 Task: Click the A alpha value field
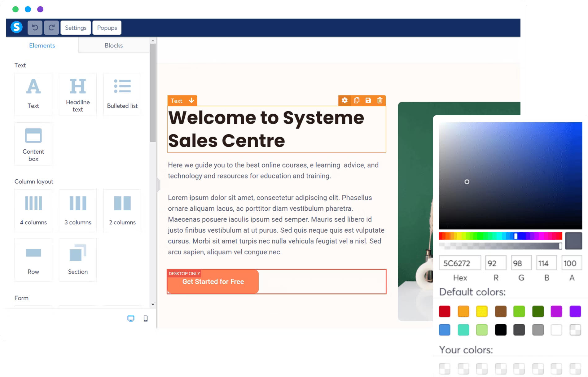point(572,263)
